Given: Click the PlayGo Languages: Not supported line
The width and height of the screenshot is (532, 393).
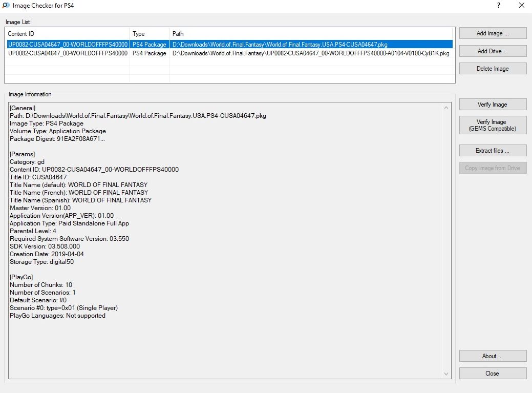Looking at the screenshot, I should (58, 316).
